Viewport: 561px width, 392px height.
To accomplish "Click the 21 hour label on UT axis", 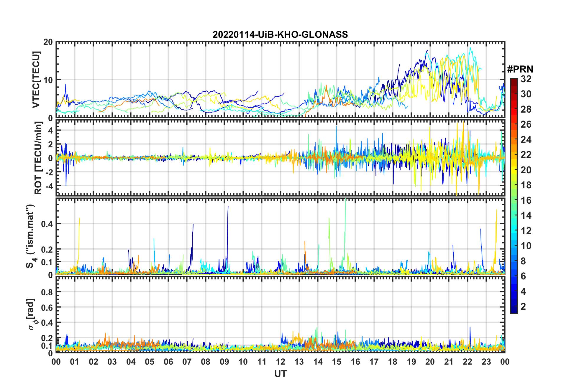I will point(449,362).
